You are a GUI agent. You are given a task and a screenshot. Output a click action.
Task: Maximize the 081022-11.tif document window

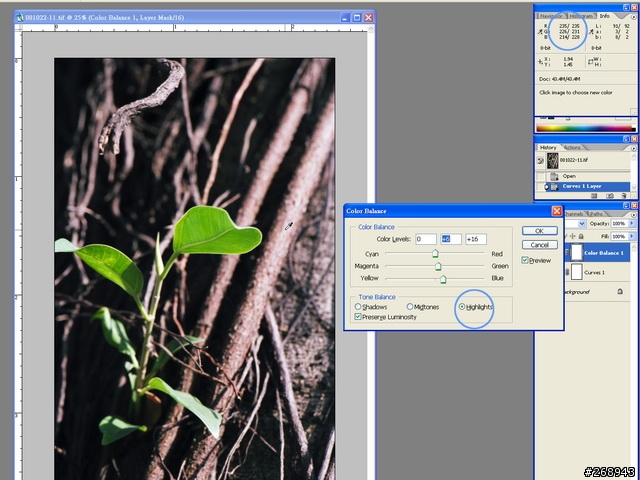point(357,18)
